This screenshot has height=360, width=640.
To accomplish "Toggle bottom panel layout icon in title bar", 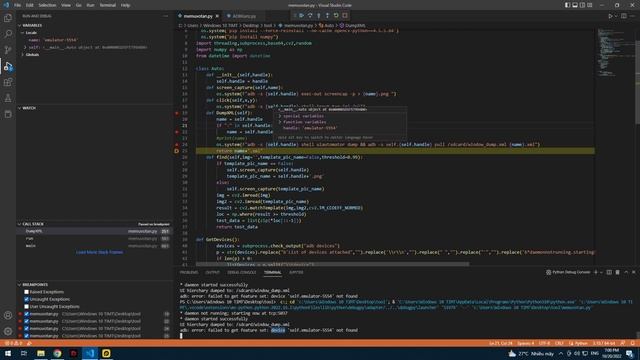I will 575,5.
